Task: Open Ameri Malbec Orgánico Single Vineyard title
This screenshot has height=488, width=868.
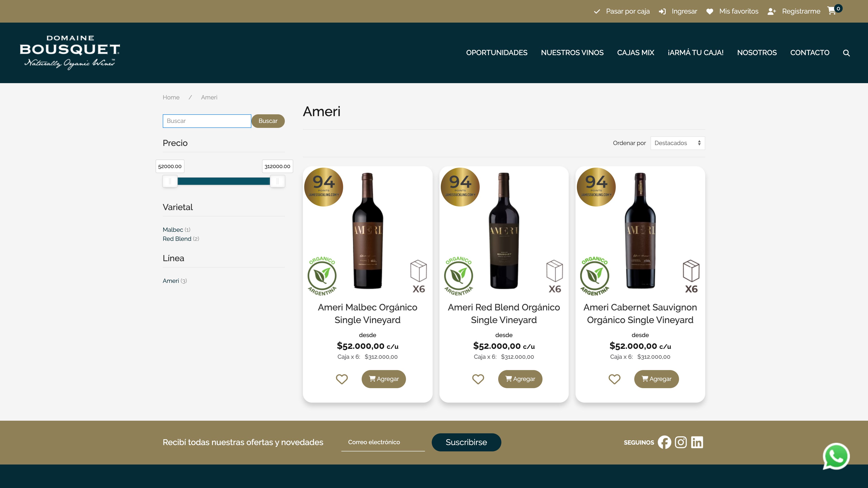Action: pos(368,314)
